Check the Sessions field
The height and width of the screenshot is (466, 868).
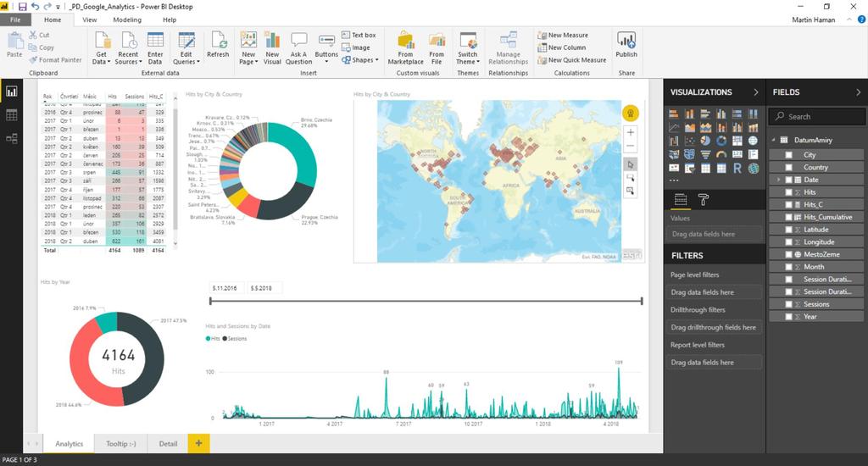pos(789,304)
